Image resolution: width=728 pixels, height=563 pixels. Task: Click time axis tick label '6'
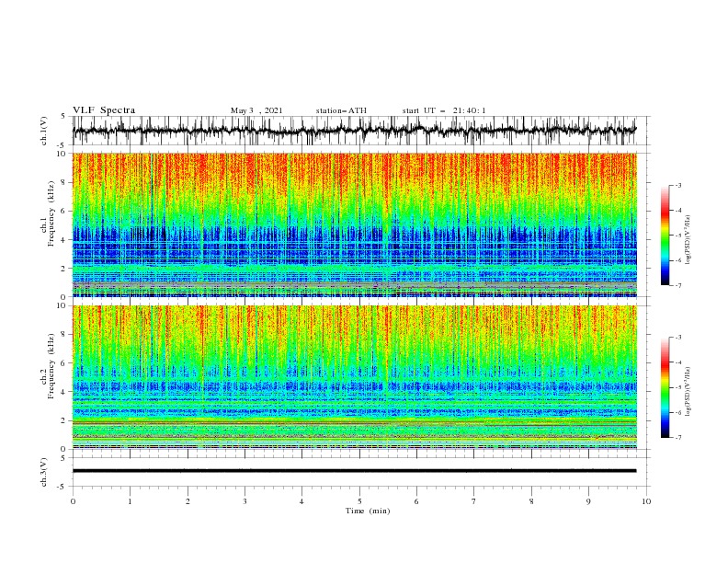tap(416, 501)
